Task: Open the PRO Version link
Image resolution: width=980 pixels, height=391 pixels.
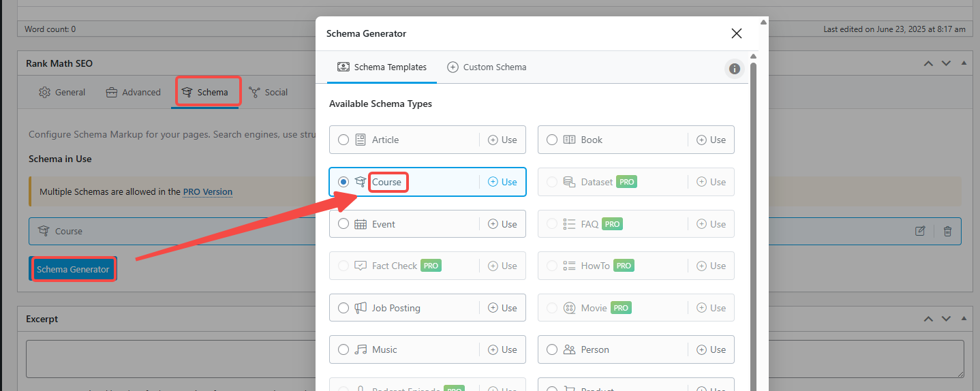Action: pos(208,192)
